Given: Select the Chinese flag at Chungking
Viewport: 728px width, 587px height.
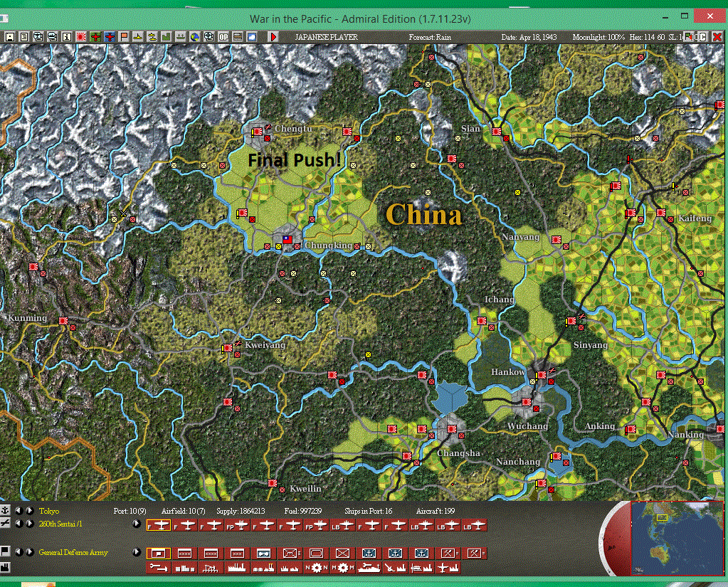Looking at the screenshot, I should coord(287,240).
